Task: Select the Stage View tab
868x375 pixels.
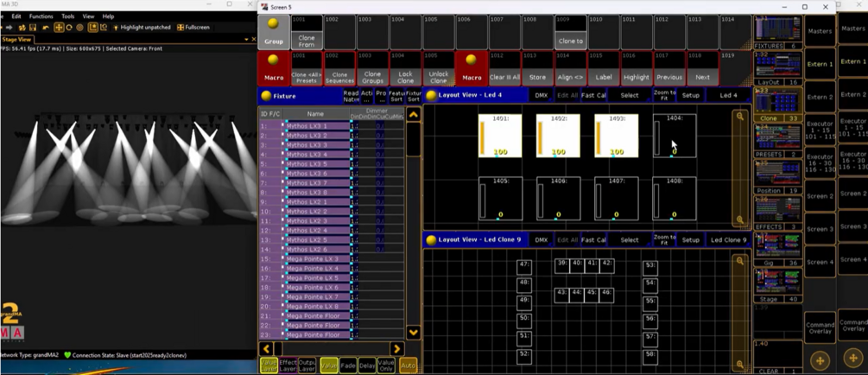Action: tap(17, 40)
